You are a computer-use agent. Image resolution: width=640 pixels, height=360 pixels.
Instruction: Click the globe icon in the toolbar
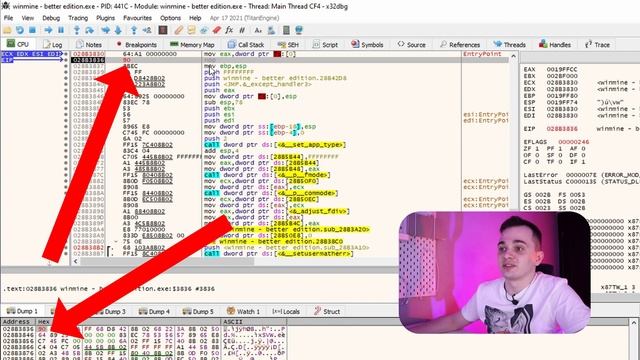pyautogui.click(x=299, y=30)
